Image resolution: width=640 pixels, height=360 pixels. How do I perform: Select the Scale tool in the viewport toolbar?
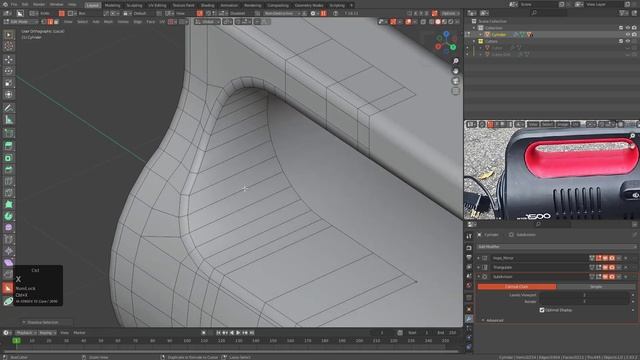pyautogui.click(x=9, y=83)
